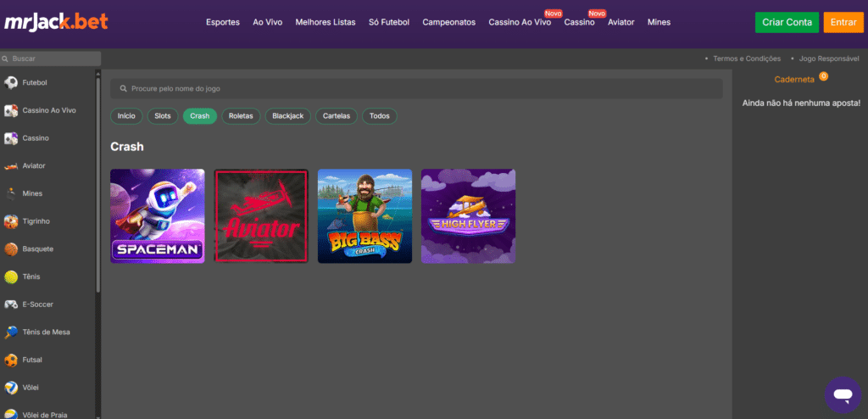Click the Cassino Ao Vivo cards icon
Screen dimensions: 868x419
point(10,110)
